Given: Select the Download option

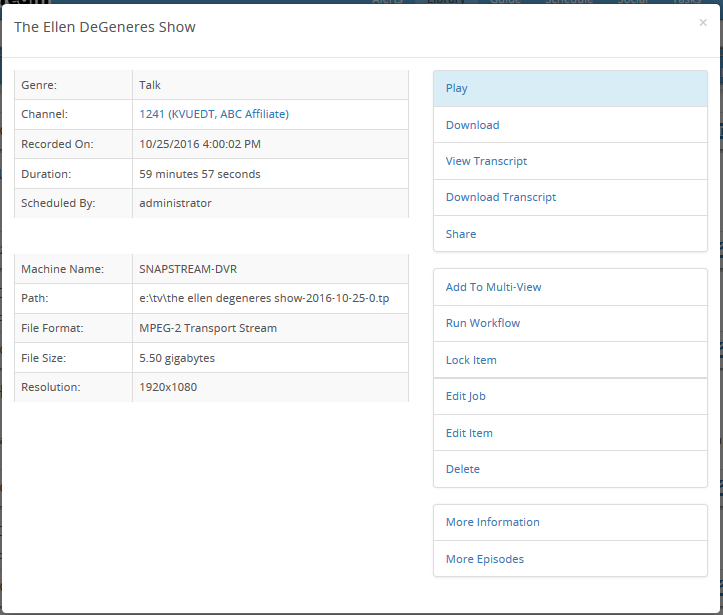Looking at the screenshot, I should (570, 125).
